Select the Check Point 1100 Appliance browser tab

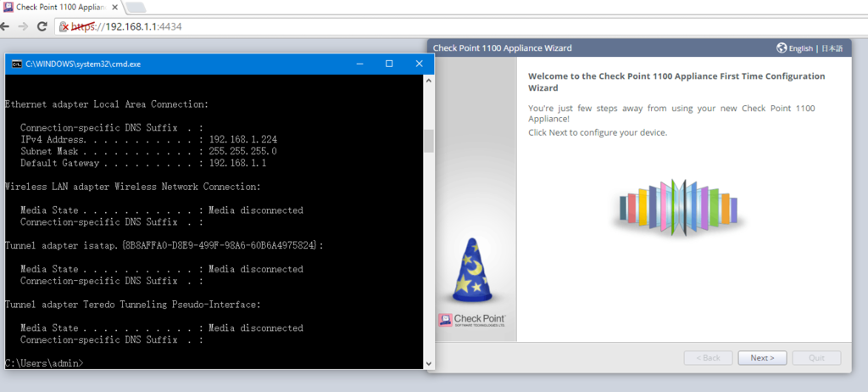61,7
